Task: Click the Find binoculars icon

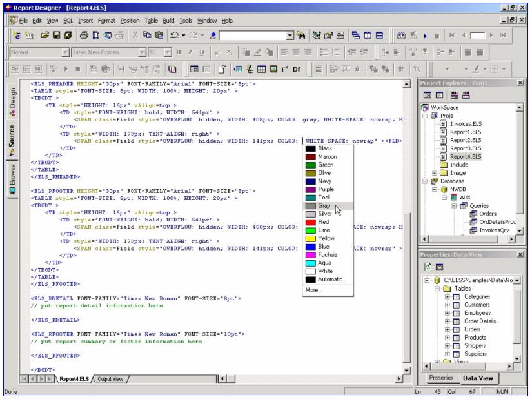Action: pos(300,36)
